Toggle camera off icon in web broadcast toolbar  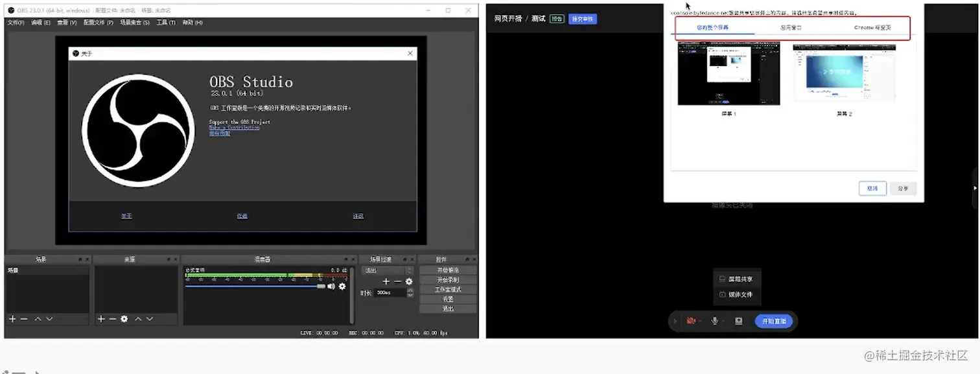(692, 321)
